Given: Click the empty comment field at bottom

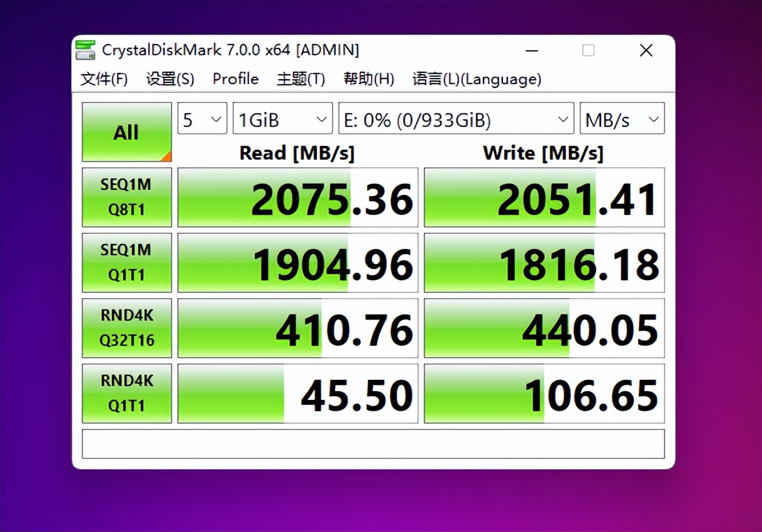Looking at the screenshot, I should [373, 444].
